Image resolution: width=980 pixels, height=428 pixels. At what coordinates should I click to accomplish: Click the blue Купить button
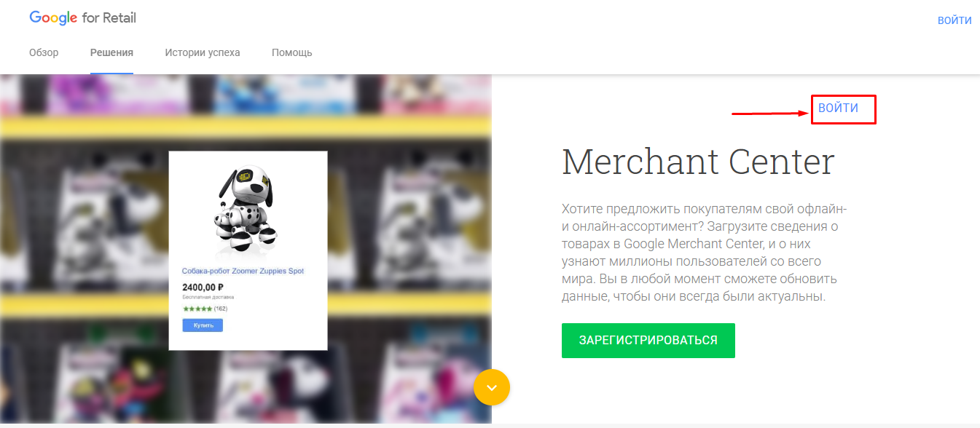[203, 325]
